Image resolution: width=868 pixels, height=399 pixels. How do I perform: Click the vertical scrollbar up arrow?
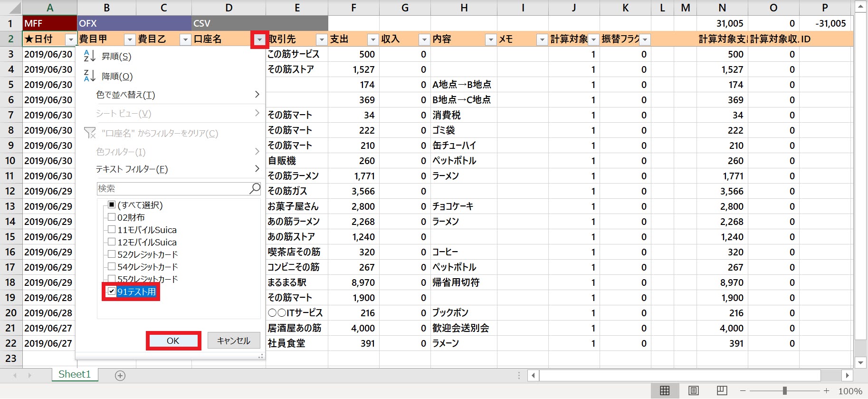click(860, 6)
